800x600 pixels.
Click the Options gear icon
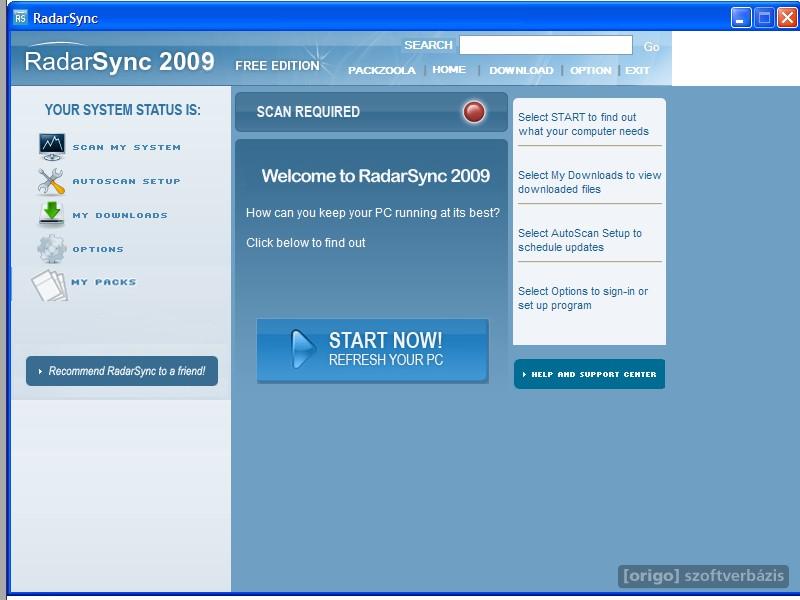(x=52, y=248)
